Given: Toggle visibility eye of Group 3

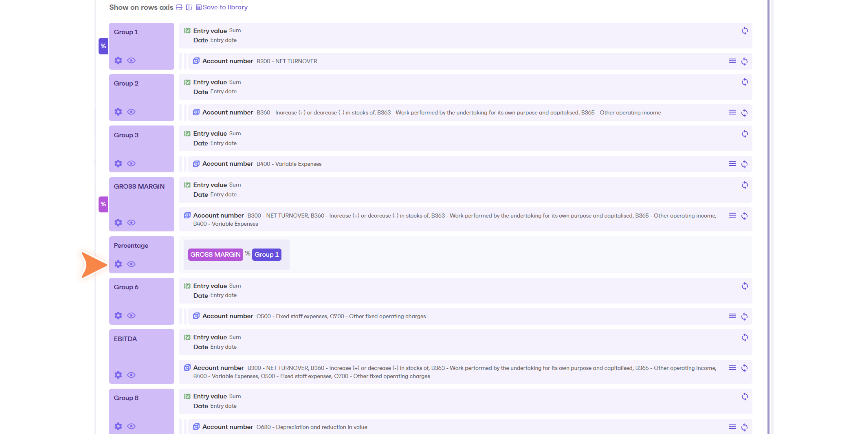Looking at the screenshot, I should tap(131, 163).
